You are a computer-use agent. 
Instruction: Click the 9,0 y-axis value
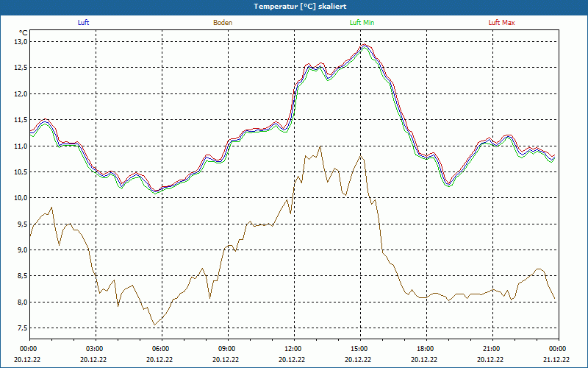[24, 250]
